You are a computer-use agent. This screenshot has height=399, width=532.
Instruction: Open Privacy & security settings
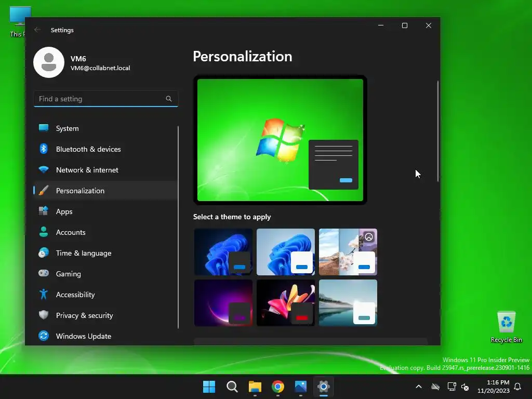[x=105, y=315]
